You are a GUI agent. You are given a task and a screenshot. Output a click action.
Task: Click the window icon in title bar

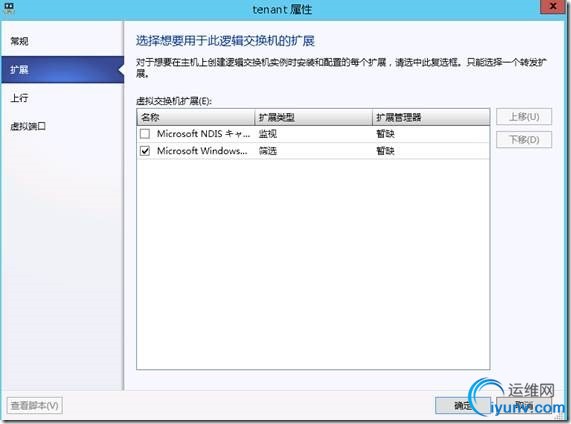[9, 8]
